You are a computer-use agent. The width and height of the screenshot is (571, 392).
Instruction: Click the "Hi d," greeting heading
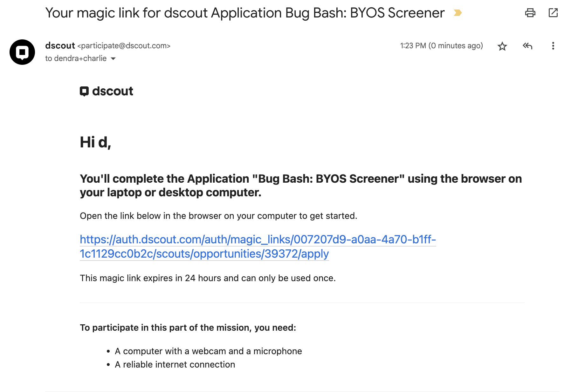[x=95, y=142]
